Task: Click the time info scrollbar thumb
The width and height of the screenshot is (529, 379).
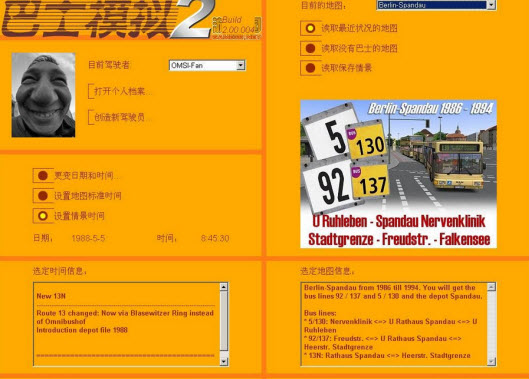Action: point(224,321)
